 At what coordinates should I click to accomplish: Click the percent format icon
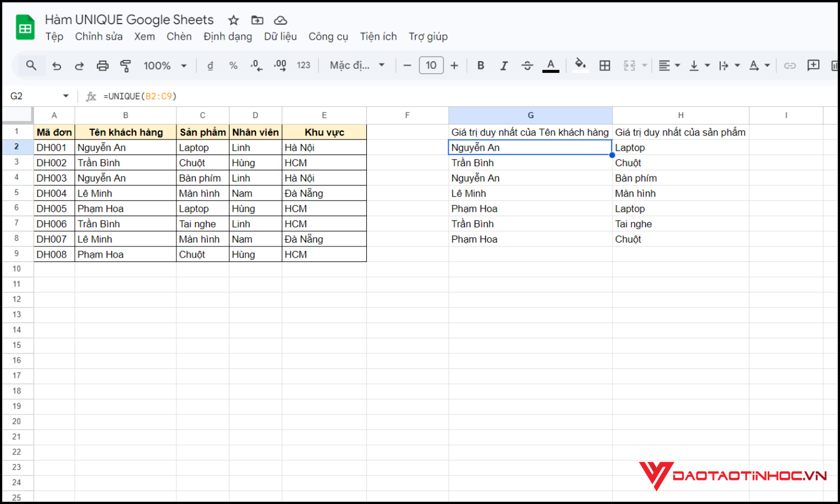[x=233, y=65]
